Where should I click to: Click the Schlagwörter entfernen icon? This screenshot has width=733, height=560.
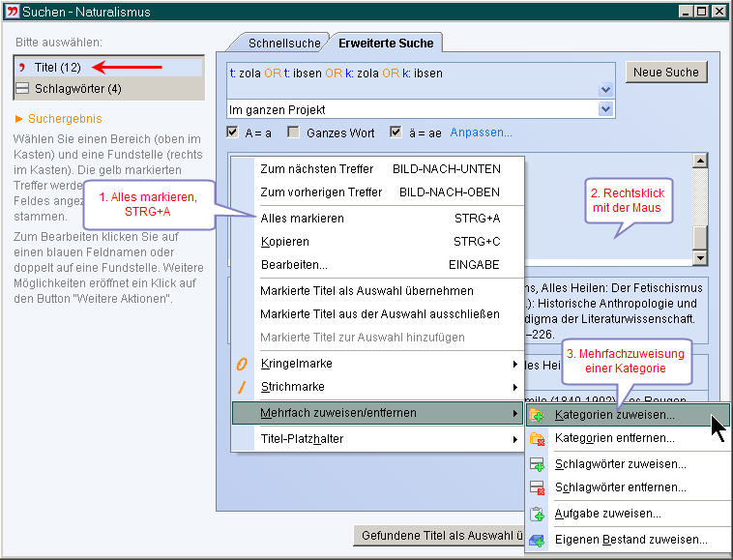point(537,488)
